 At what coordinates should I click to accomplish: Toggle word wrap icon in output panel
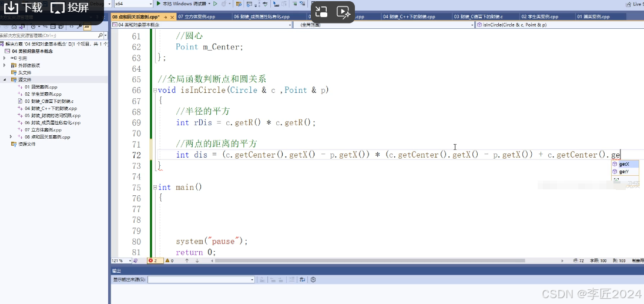click(302, 279)
